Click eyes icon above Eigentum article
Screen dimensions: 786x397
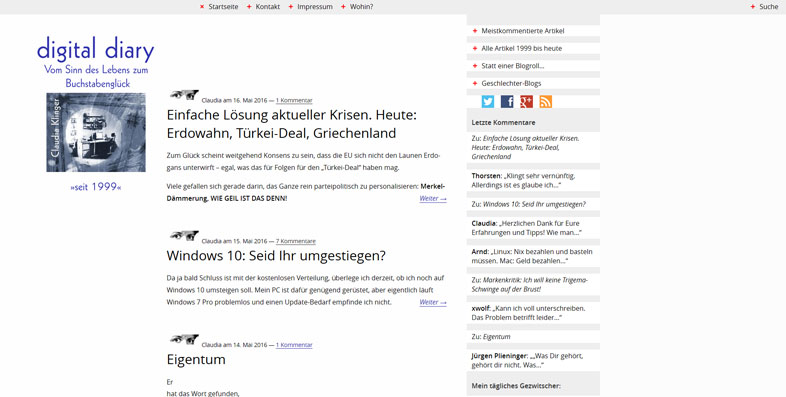click(184, 339)
